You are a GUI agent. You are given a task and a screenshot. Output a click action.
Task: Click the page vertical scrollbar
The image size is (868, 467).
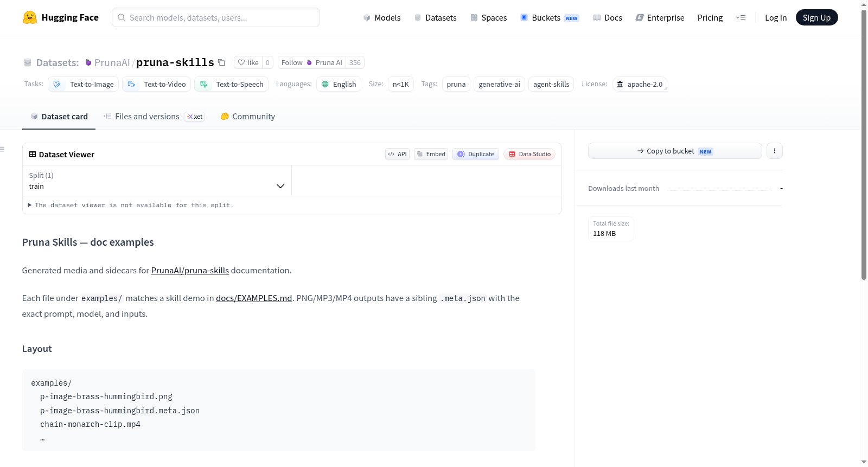point(864,144)
